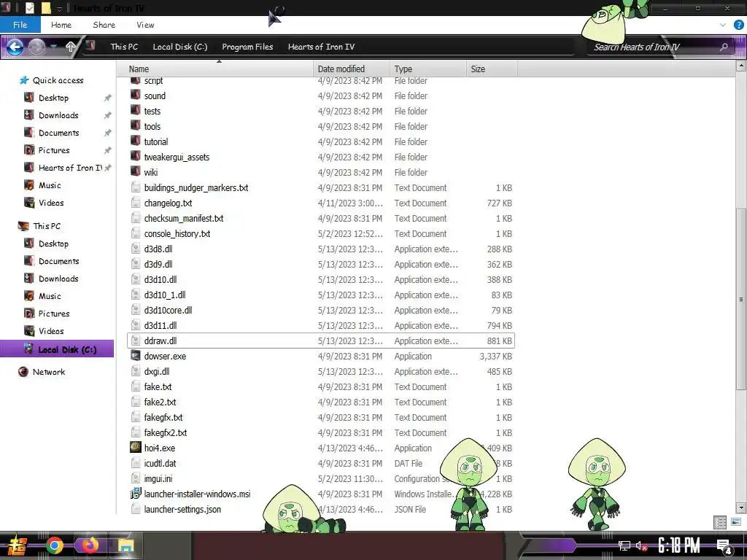Navigate to Local Disk (C:) breadcrumb
Image resolution: width=747 pixels, height=560 pixels.
(180, 47)
